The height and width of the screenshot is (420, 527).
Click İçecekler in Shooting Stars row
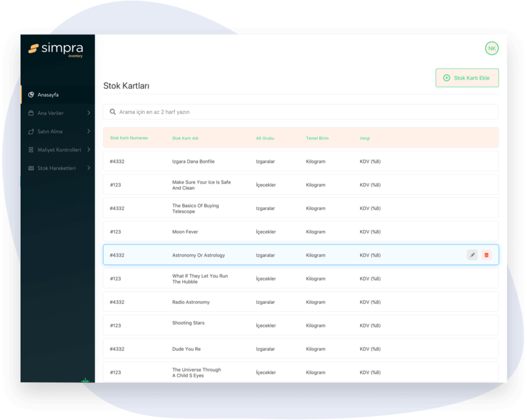point(266,326)
